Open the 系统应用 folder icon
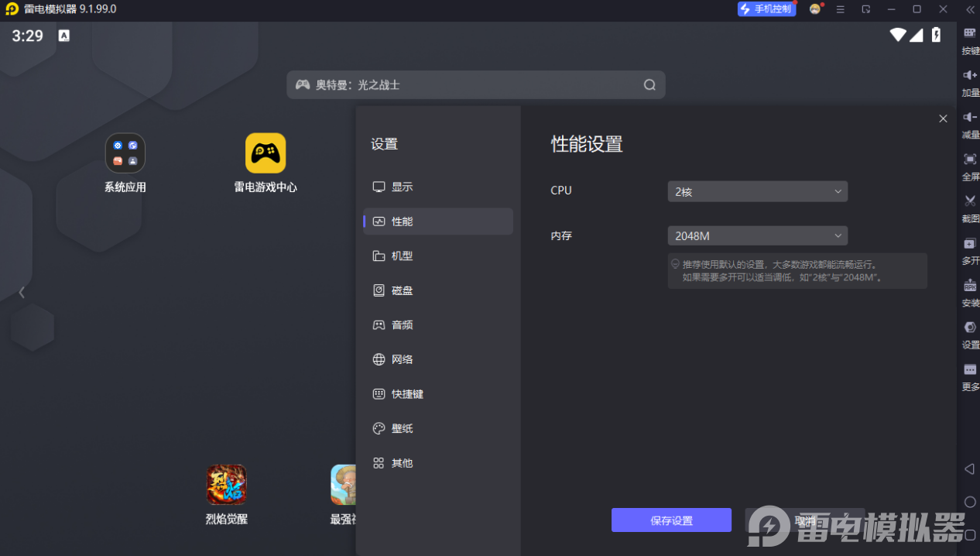 coord(125,153)
